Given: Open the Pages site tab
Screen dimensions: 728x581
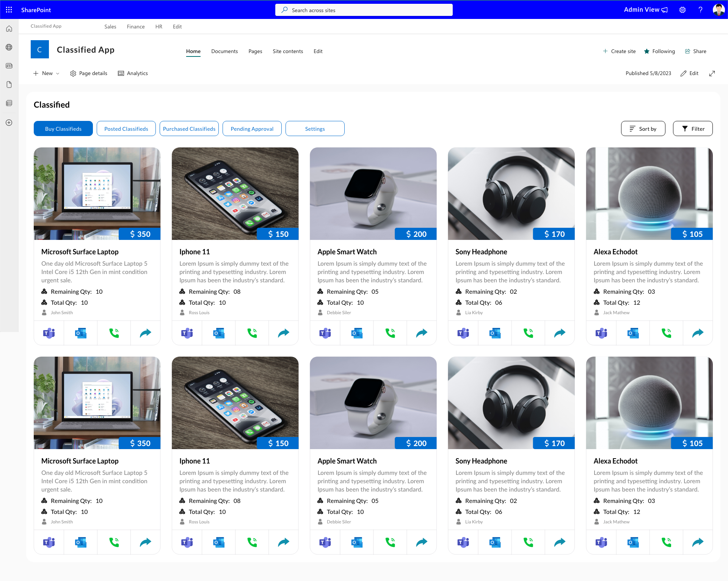Looking at the screenshot, I should [x=255, y=51].
